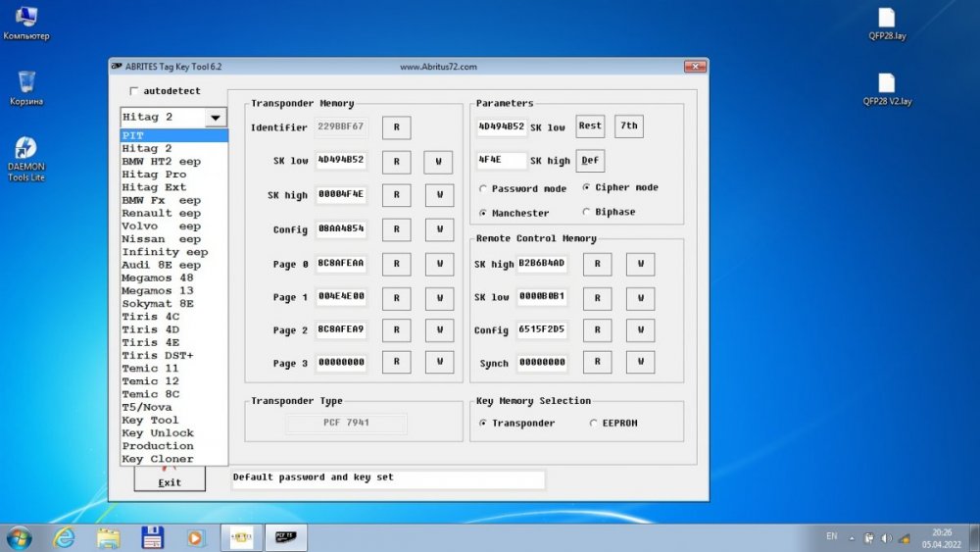Select the Password mode radio button
This screenshot has width=980, height=552.
coord(484,188)
